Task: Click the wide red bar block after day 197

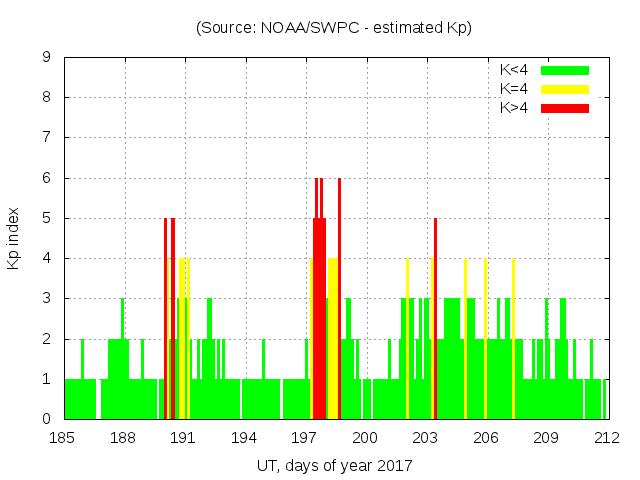Action: point(319,320)
